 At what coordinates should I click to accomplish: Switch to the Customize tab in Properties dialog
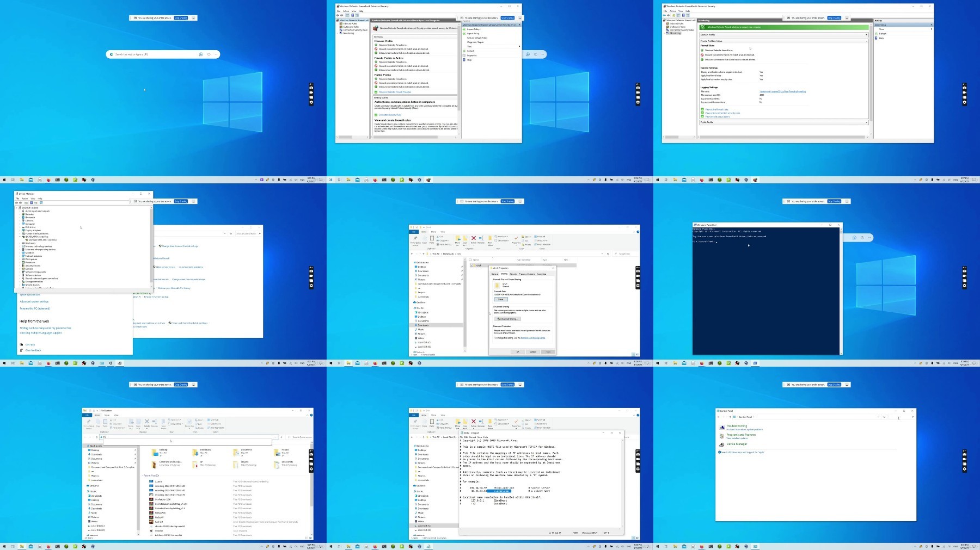[542, 274]
